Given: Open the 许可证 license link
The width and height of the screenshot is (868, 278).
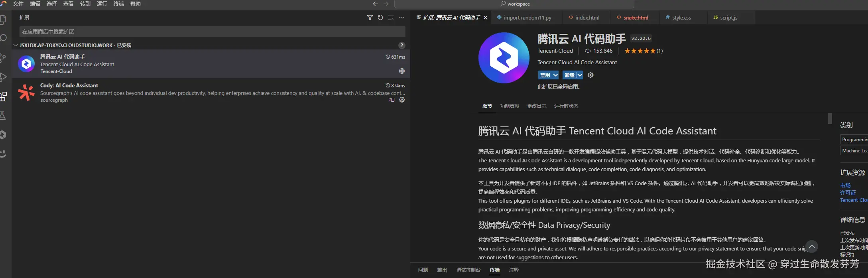Looking at the screenshot, I should (x=848, y=193).
